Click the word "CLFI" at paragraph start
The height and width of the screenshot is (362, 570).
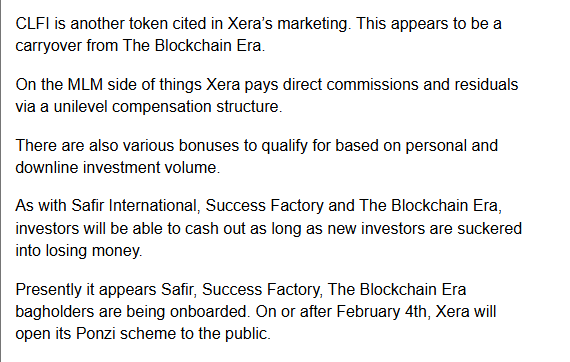tap(32, 24)
